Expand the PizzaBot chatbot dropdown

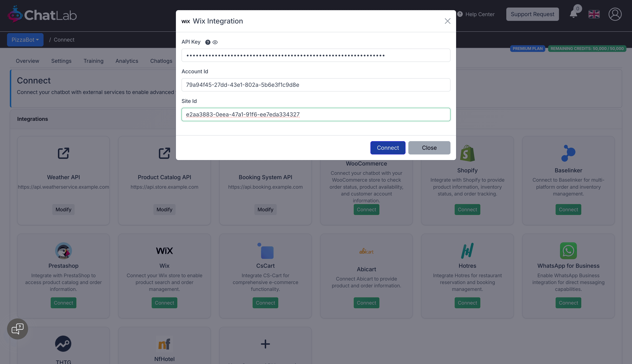(25, 40)
